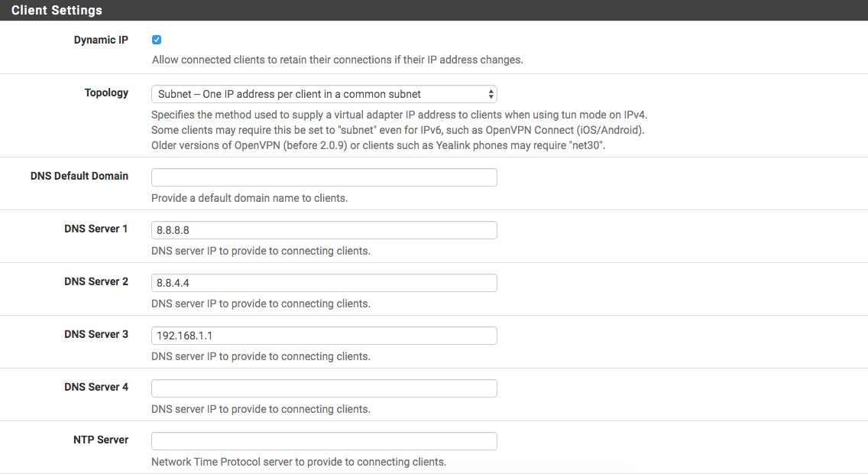Edit DNS Server 2 containing 8.8.4.4
868x474 pixels.
click(x=324, y=282)
